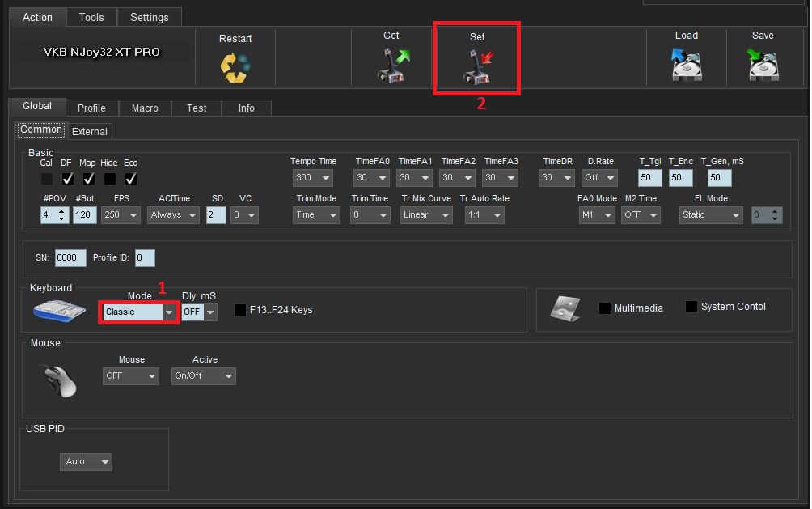Click the keyboard icon in Keyboard section

pos(60,311)
